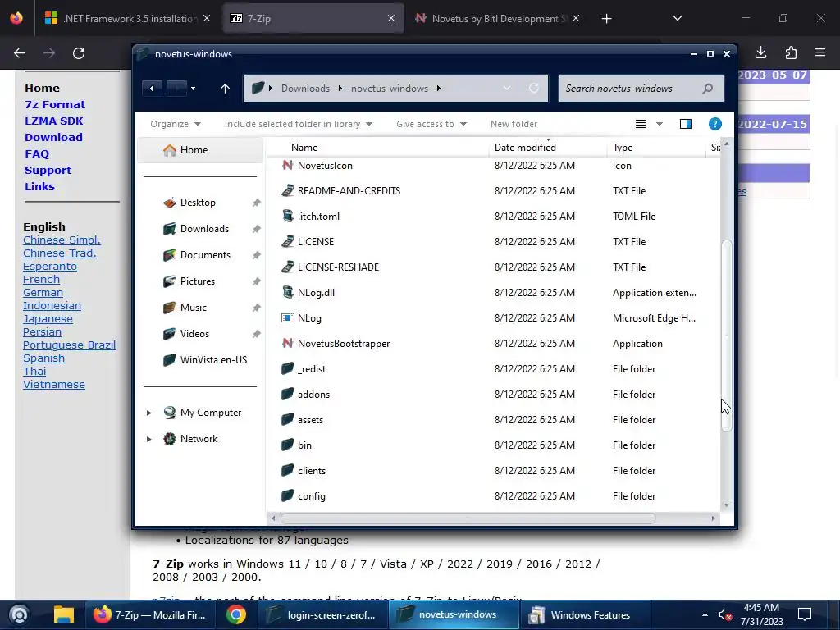Open the FAQ link on 7-Zip page
This screenshot has width=840, height=630.
point(36,153)
